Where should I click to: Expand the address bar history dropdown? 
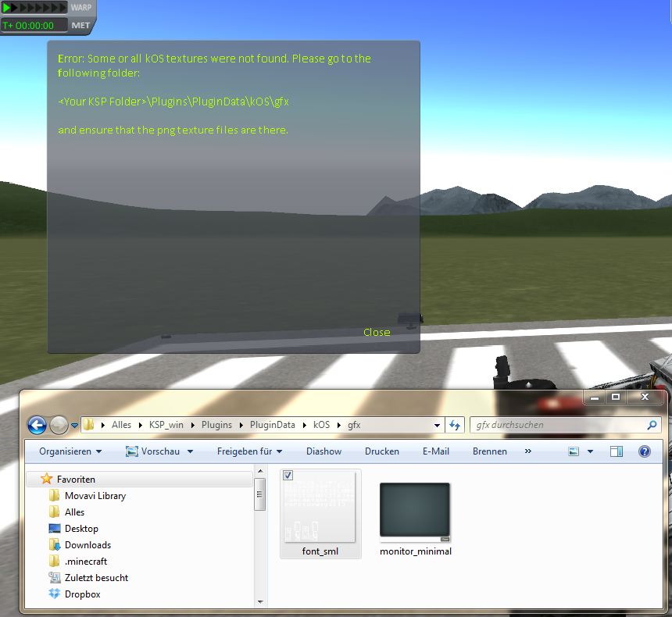point(438,425)
